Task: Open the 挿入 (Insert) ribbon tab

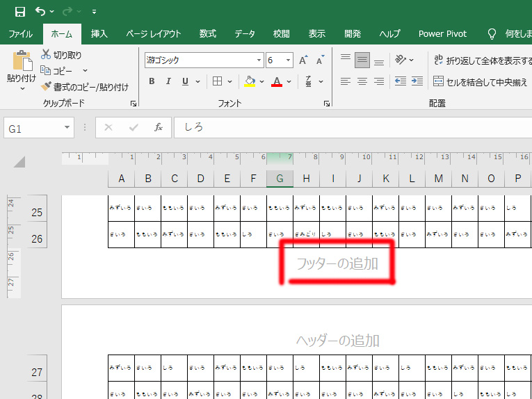Action: (x=99, y=33)
